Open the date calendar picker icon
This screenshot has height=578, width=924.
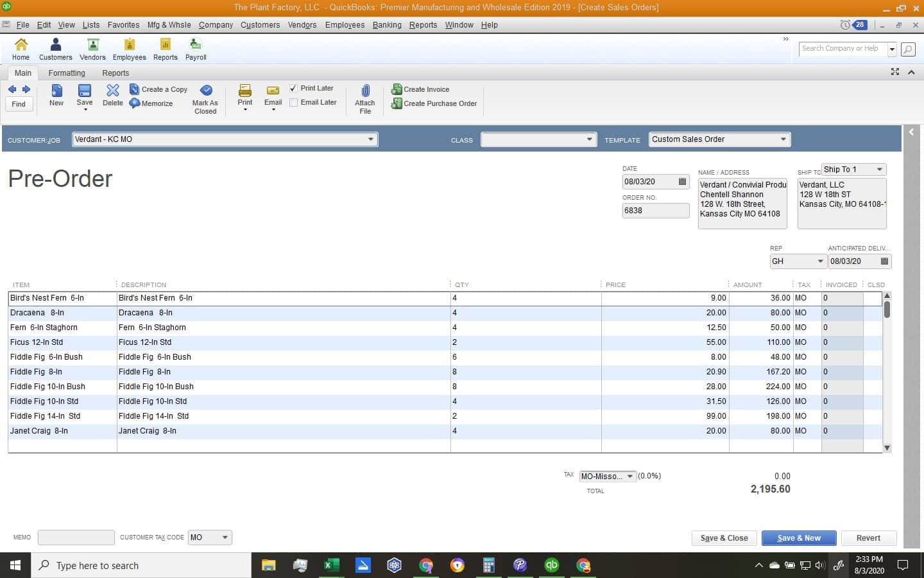[682, 182]
